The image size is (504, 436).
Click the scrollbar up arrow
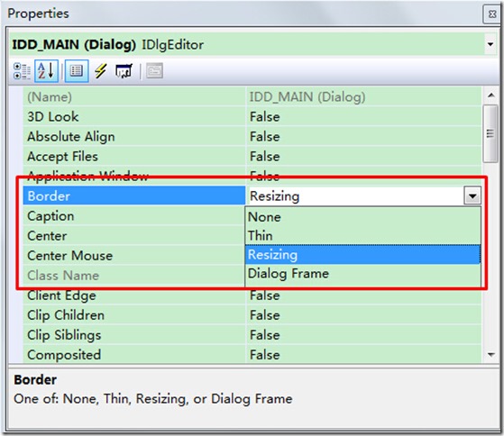pyautogui.click(x=490, y=95)
